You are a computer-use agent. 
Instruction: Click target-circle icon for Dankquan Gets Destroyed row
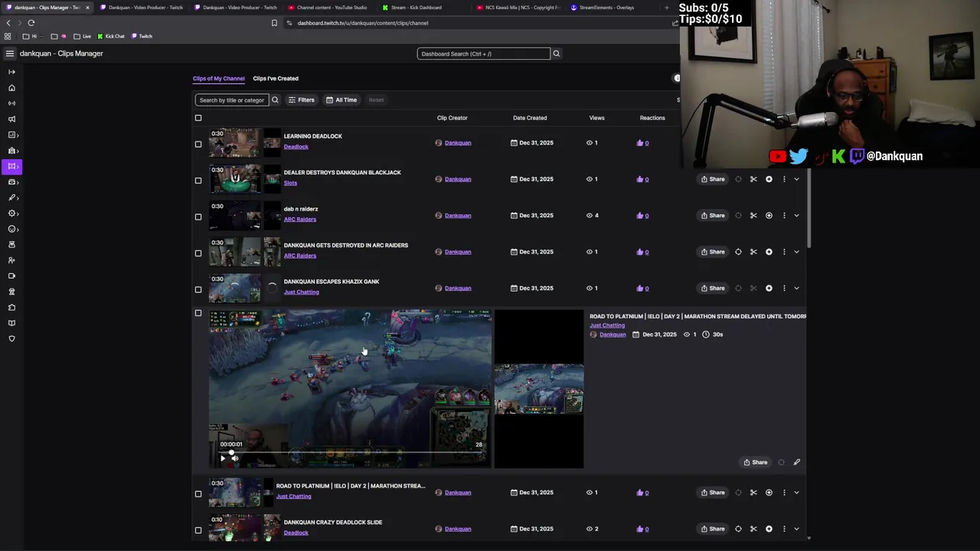pos(738,252)
